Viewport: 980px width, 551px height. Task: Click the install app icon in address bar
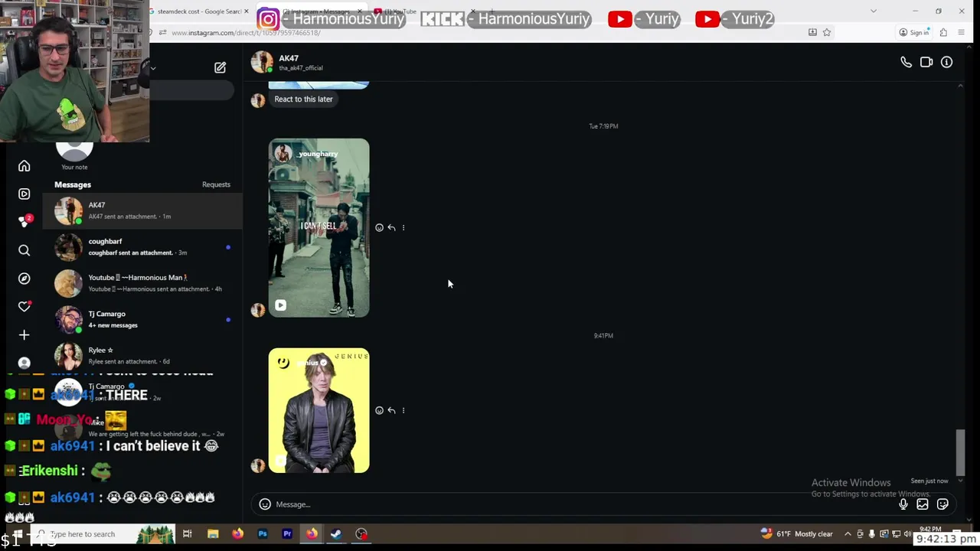(812, 32)
